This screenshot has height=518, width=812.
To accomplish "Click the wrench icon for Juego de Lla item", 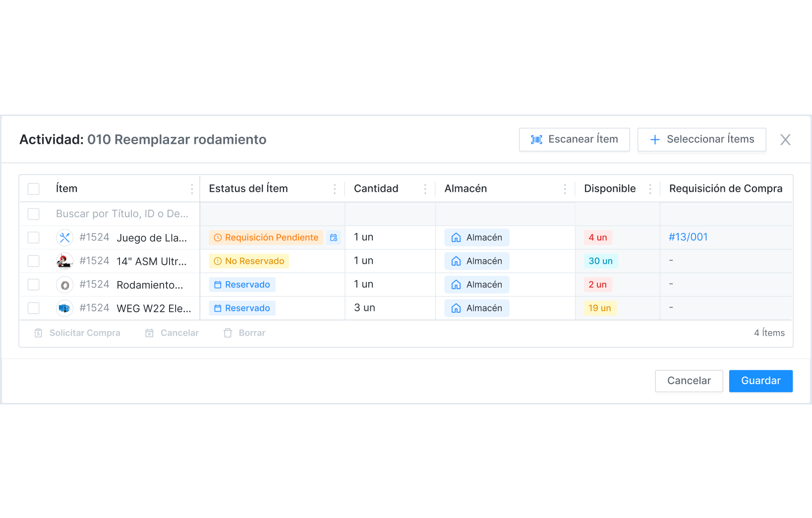I will point(64,238).
